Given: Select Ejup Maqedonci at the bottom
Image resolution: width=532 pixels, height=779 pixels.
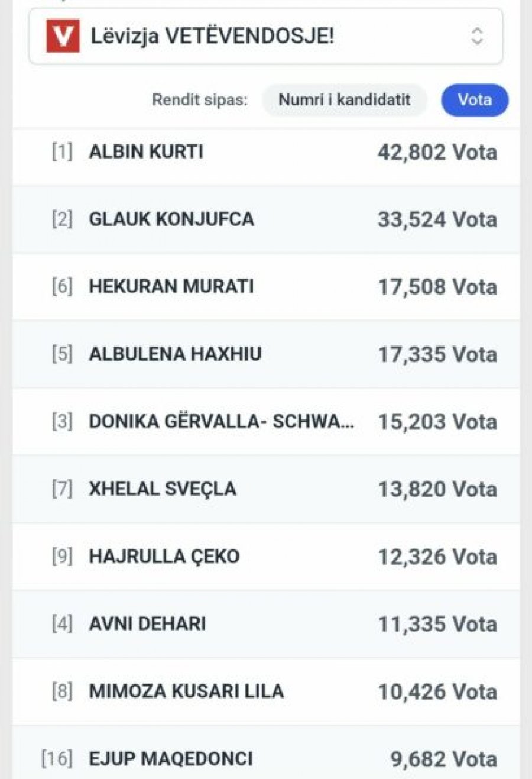Looking at the screenshot, I should pyautogui.click(x=170, y=759).
